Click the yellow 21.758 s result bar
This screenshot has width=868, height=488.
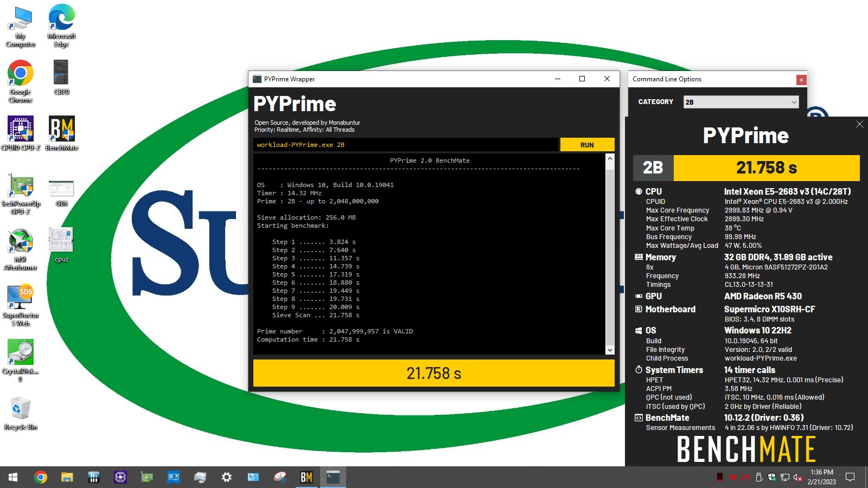pyautogui.click(x=433, y=373)
